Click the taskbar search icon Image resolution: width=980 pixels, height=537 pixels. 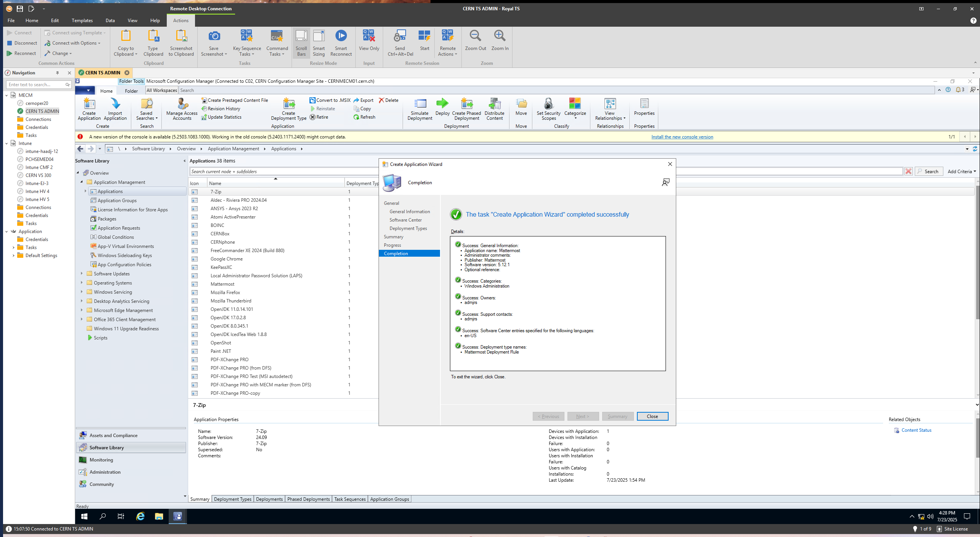[103, 516]
